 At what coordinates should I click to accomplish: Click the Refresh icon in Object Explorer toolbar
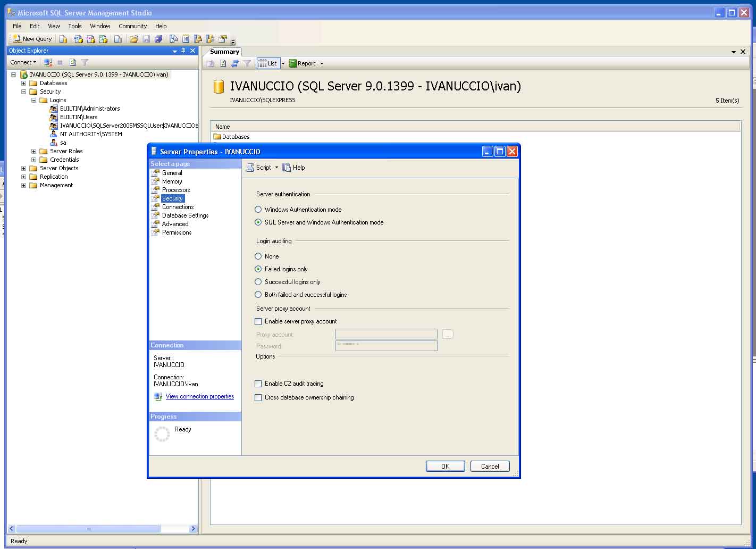72,62
